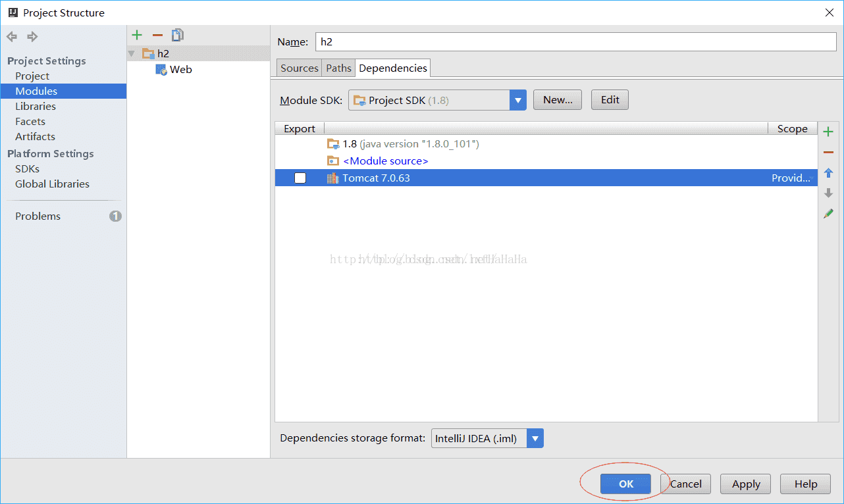The image size is (844, 504).
Task: Move the dependency down with the grey arrow
Action: [828, 193]
